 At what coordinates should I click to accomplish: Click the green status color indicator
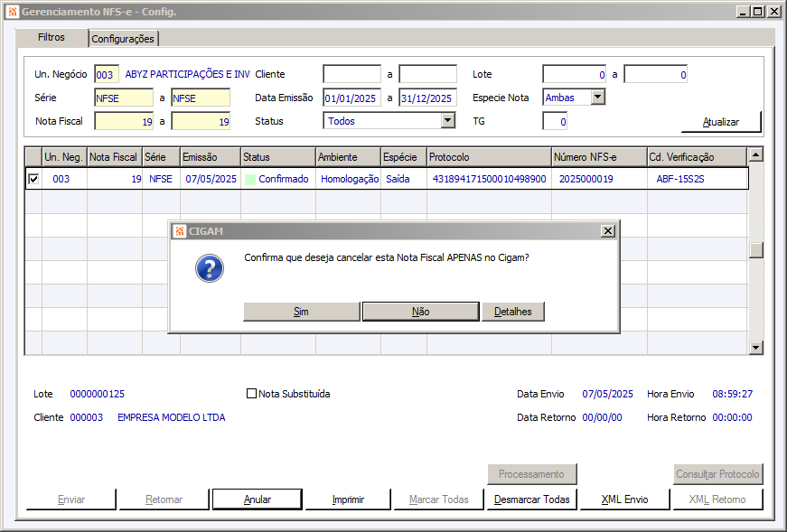[250, 179]
